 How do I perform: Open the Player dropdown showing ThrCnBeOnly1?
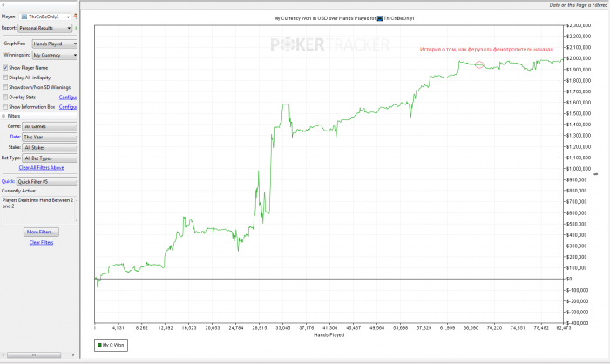[x=45, y=17]
